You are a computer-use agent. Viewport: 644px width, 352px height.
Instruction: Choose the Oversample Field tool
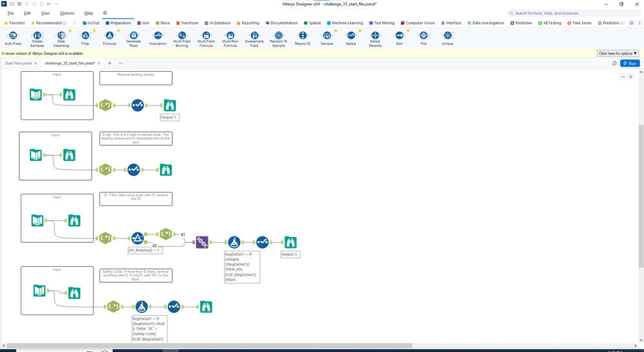point(254,36)
